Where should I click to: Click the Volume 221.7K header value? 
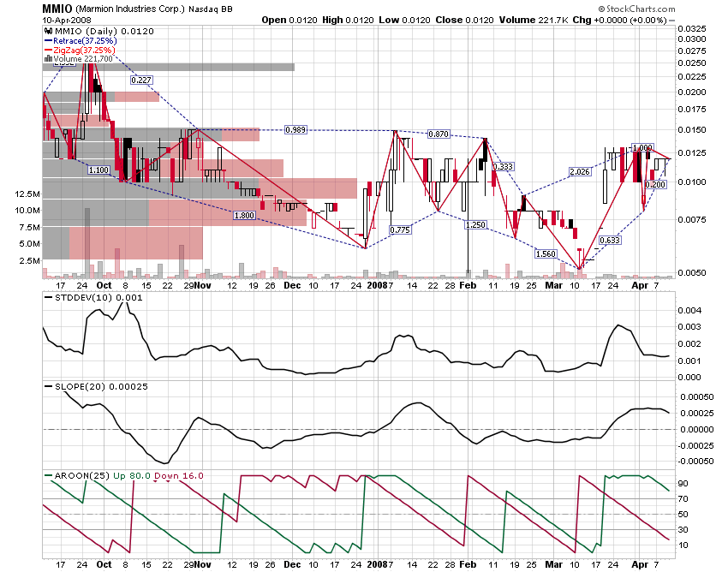click(534, 20)
